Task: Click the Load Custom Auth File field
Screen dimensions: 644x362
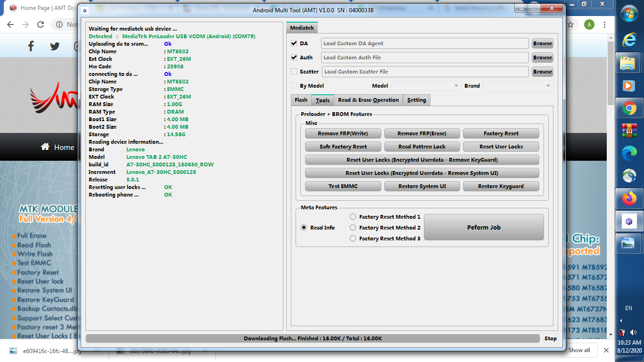Action: (x=425, y=58)
